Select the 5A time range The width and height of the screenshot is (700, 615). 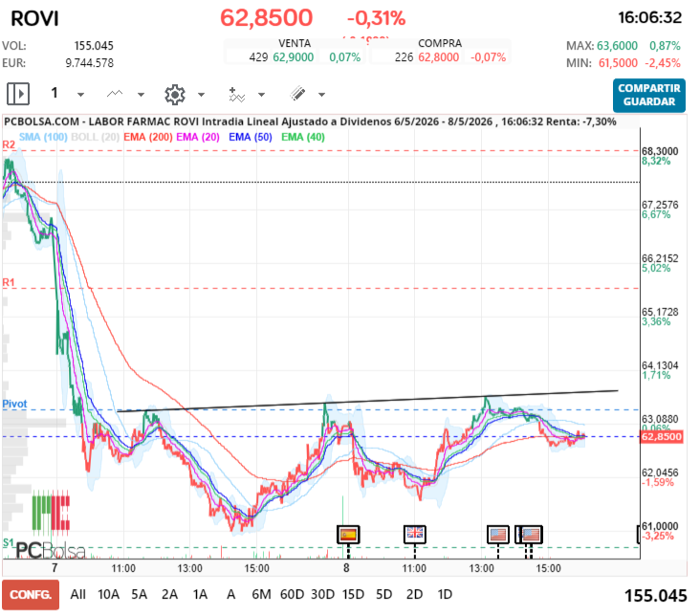point(139,595)
